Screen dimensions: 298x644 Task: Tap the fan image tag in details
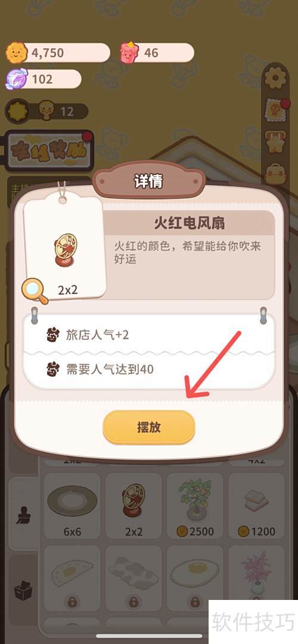click(x=64, y=246)
